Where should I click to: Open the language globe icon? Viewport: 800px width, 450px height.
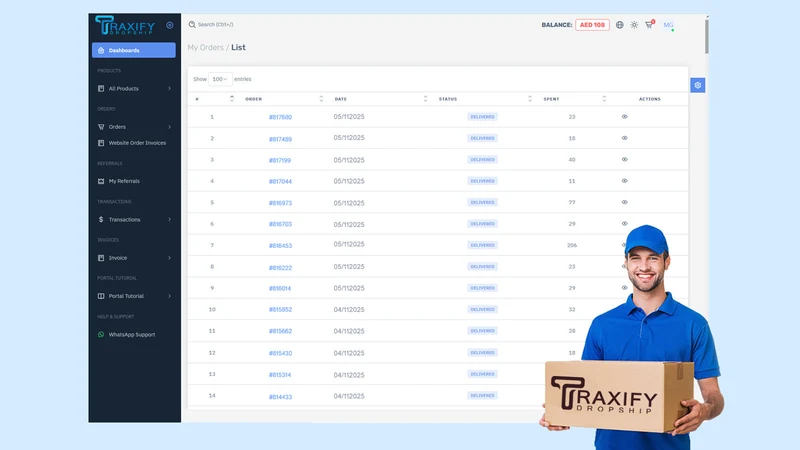(619, 24)
